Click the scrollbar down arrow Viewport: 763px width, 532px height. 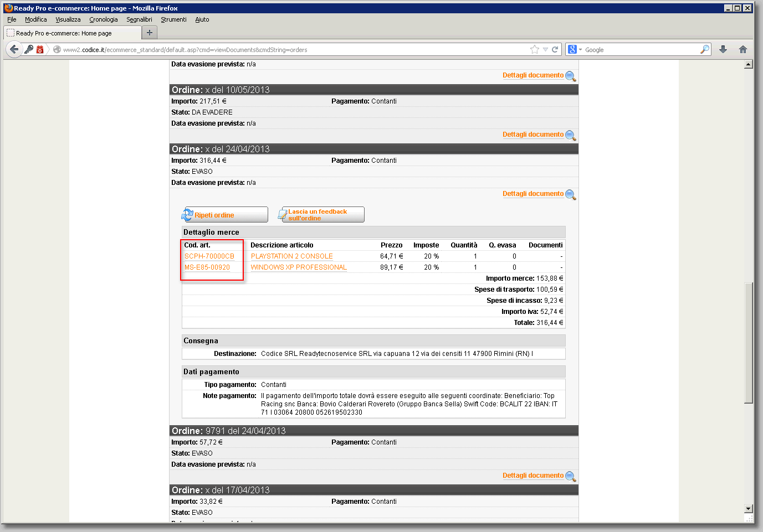pyautogui.click(x=749, y=509)
